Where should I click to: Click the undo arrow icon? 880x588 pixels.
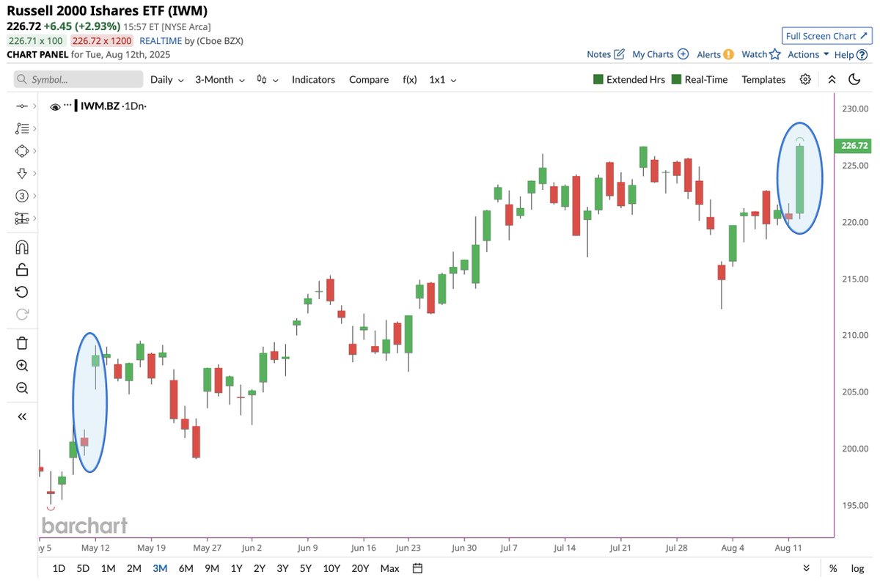[x=21, y=292]
